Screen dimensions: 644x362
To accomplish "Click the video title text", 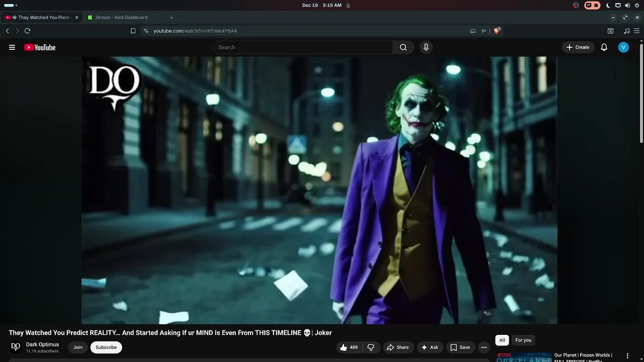I will tap(170, 333).
